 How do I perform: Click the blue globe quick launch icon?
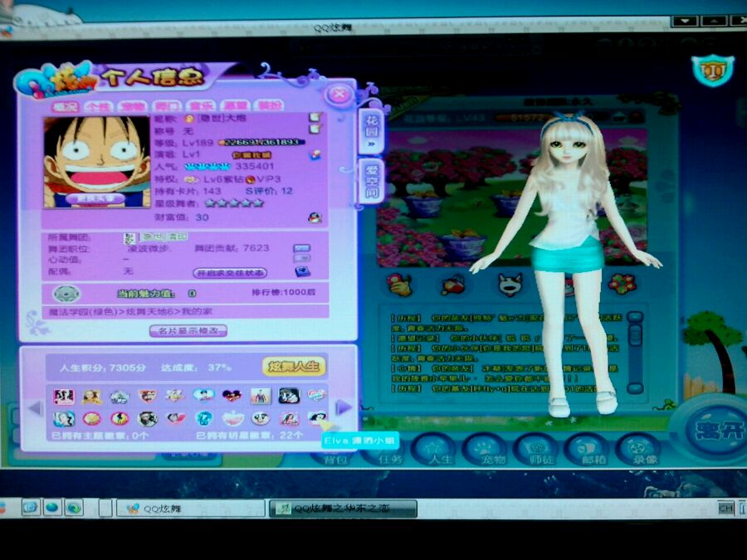point(52,508)
